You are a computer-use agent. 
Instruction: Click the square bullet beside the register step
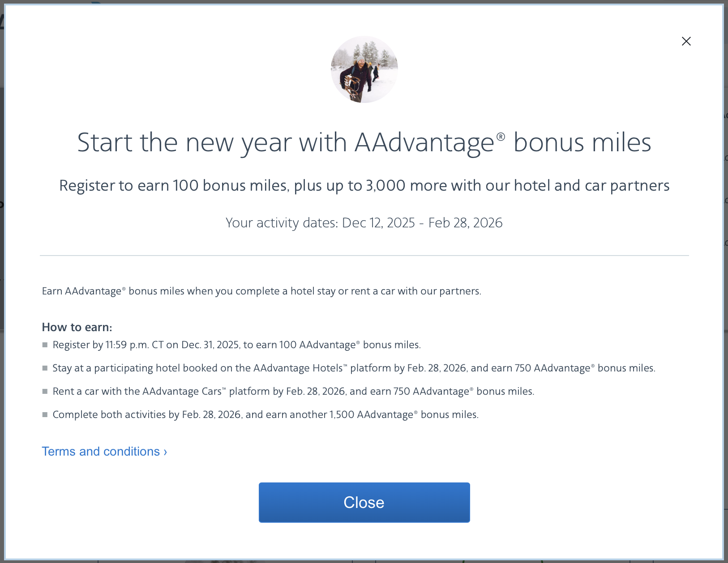point(45,344)
